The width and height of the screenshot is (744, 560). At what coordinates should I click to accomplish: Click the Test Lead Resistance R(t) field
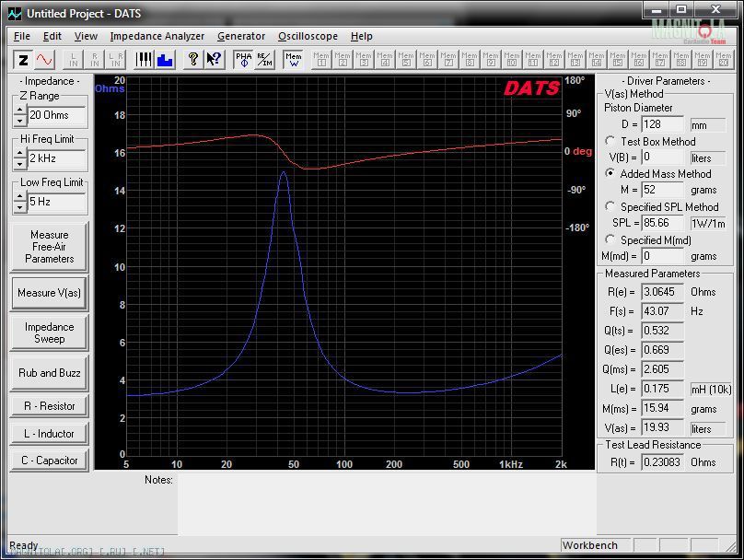(x=662, y=461)
